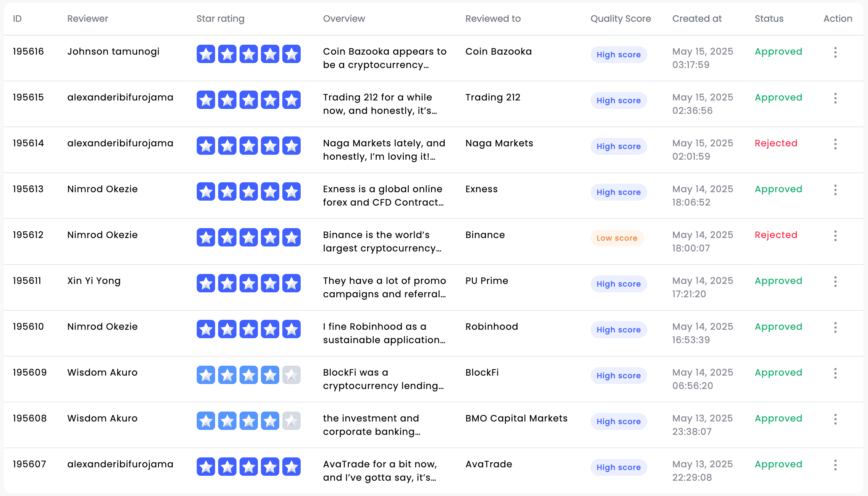Select reviewer Nimrod Okezie on review 195613
Screen dimensions: 868x496
pyautogui.click(x=102, y=189)
